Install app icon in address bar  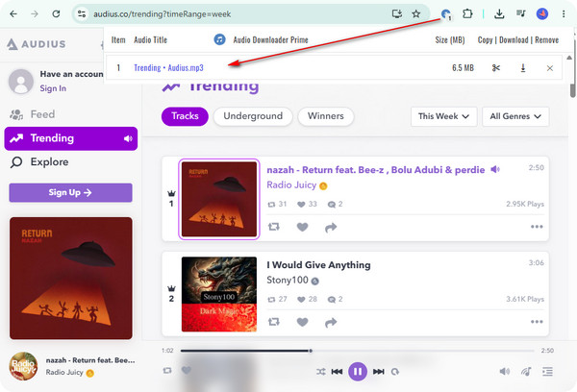pos(396,14)
